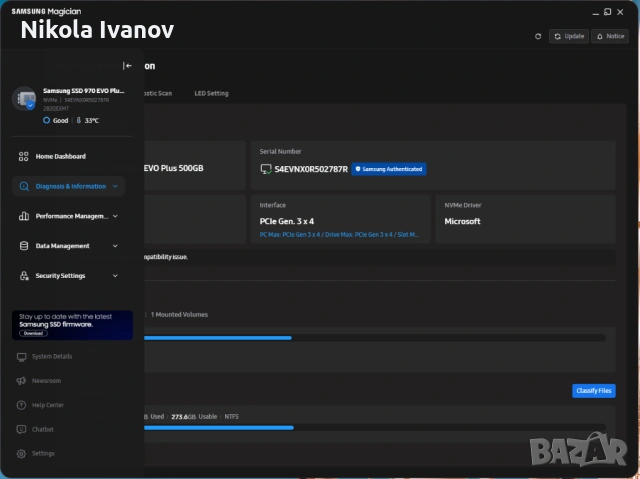This screenshot has height=479, width=640.
Task: Select the Mounted Volumes tab
Action: [179, 314]
